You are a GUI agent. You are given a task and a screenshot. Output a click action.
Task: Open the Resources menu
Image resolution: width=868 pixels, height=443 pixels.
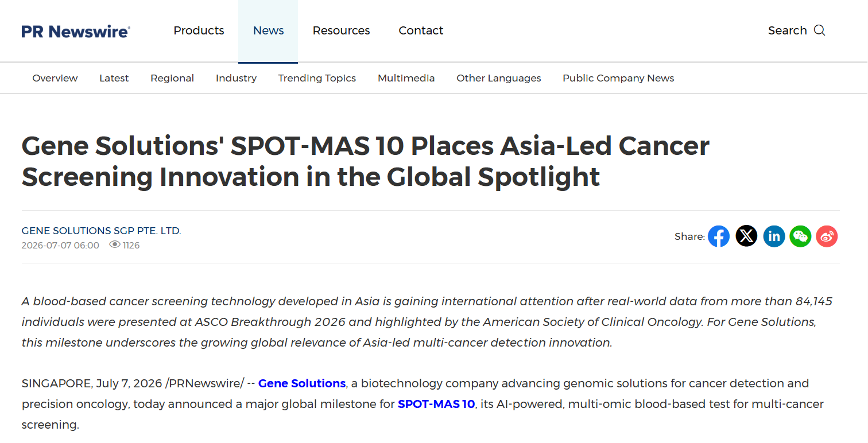(x=341, y=30)
